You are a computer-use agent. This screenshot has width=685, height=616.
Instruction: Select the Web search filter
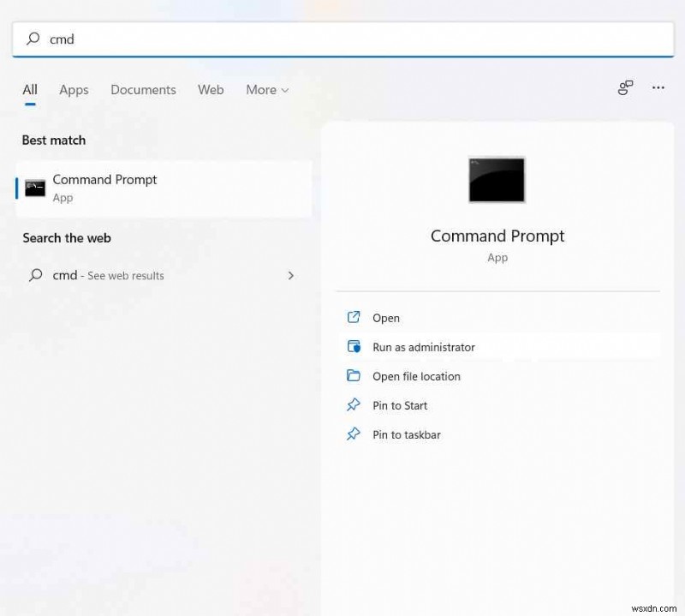211,90
